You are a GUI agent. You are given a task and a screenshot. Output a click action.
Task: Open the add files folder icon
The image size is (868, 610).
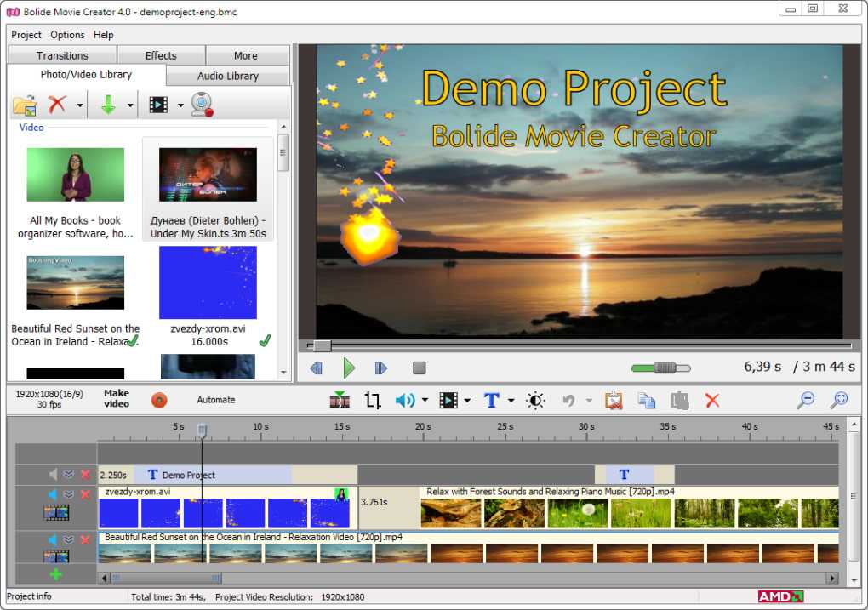pos(25,105)
